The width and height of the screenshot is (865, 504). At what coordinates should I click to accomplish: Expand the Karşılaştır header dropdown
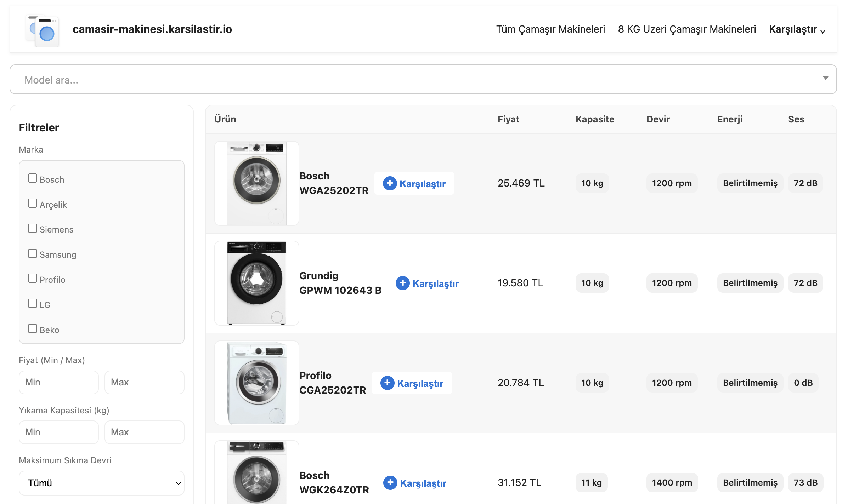797,29
